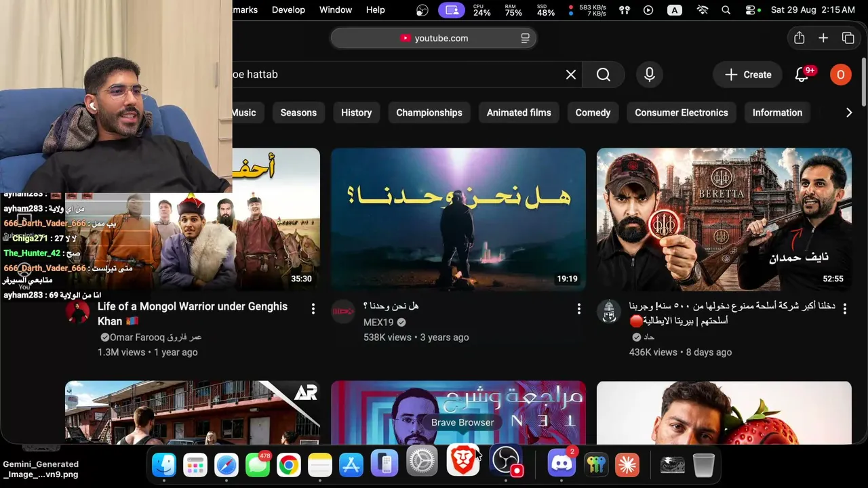Open three-dot menu for the Beretta video
The height and width of the screenshot is (488, 868).
[x=845, y=309]
